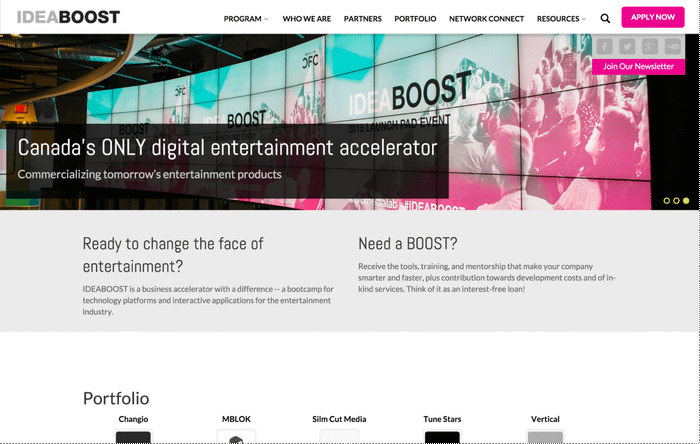The height and width of the screenshot is (444, 700).
Task: Open the Portfolio menu item
Action: tap(415, 19)
